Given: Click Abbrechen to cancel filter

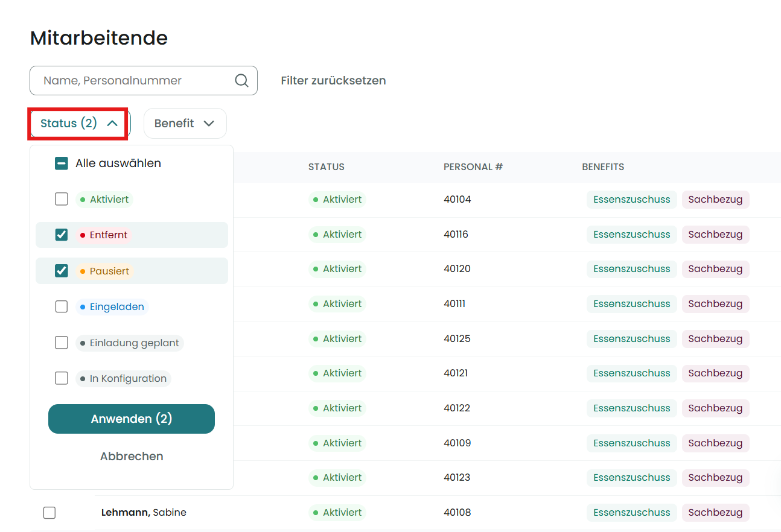Looking at the screenshot, I should coord(132,457).
